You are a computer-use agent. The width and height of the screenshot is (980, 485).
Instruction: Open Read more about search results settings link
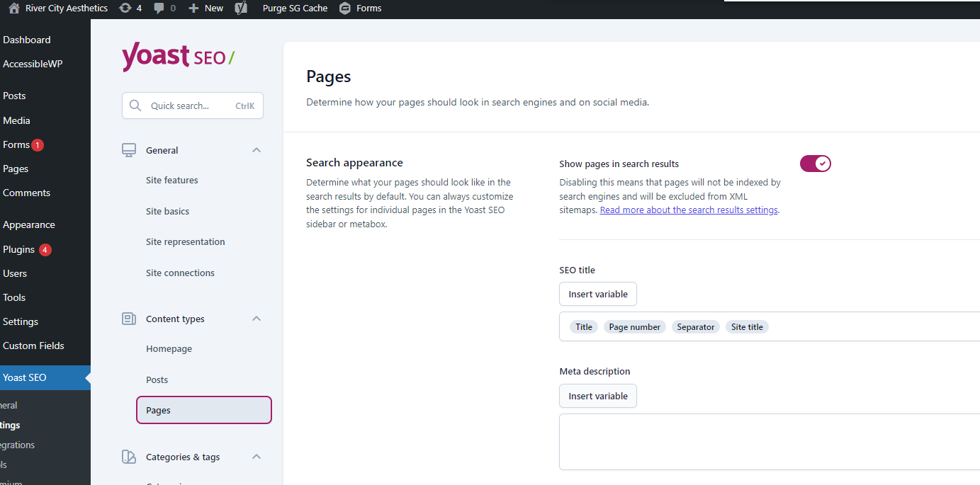[x=689, y=210]
